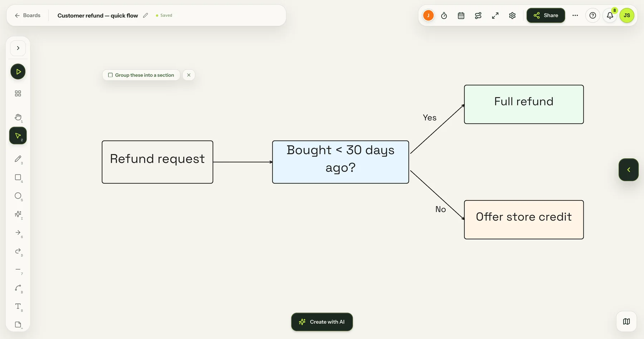Open the templates grid icon

pos(18,93)
